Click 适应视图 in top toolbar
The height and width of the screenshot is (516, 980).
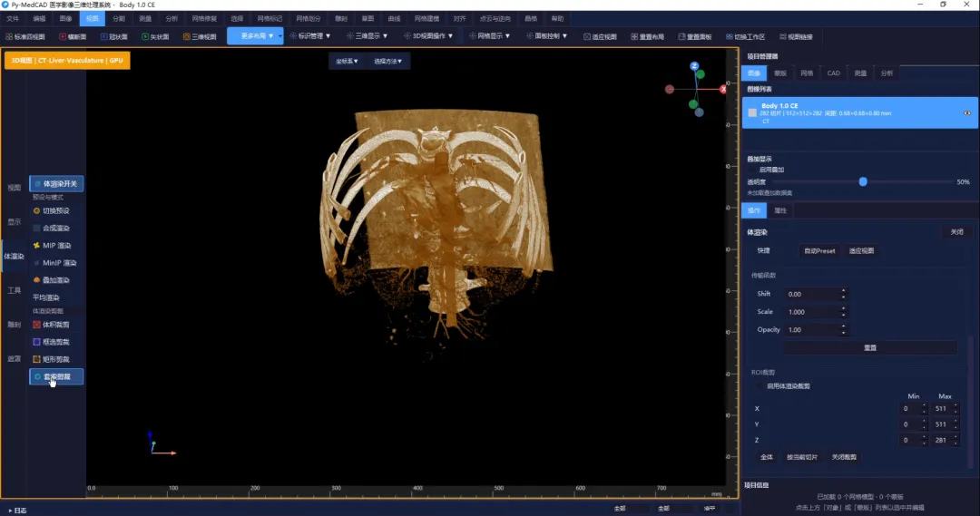tap(600, 37)
